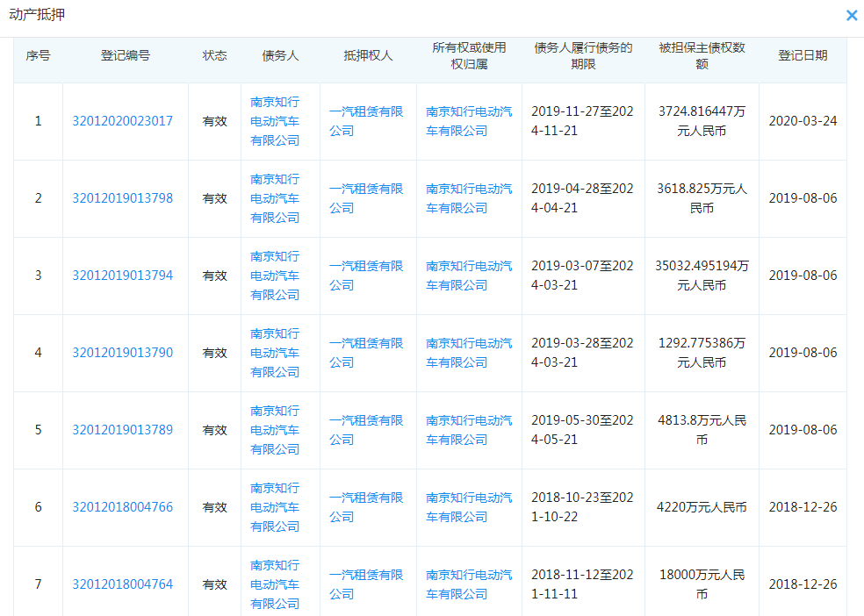Open mortgagee 一汽租赁有限公司 in row 1
Screen dimensions: 864x616
366,121
